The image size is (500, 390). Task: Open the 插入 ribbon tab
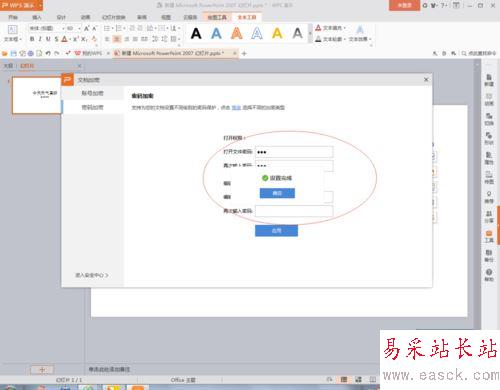[x=37, y=17]
